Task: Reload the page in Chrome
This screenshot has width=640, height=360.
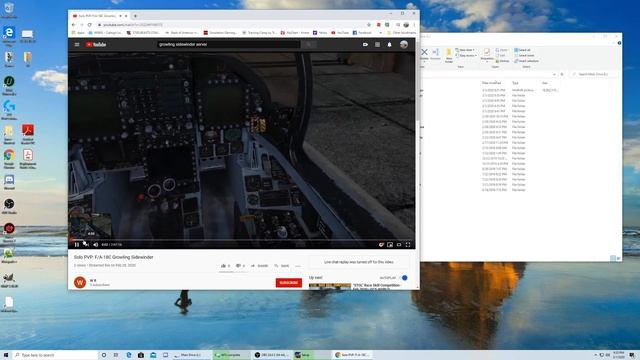Action: 89,25
